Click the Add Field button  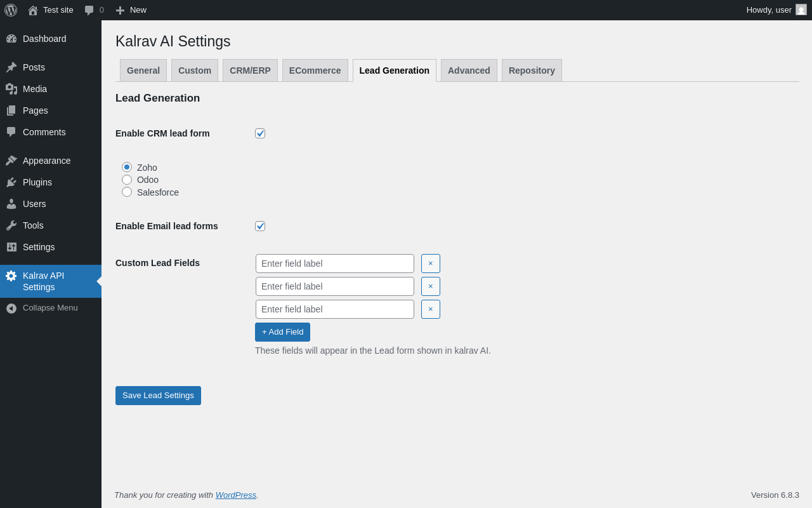[282, 332]
